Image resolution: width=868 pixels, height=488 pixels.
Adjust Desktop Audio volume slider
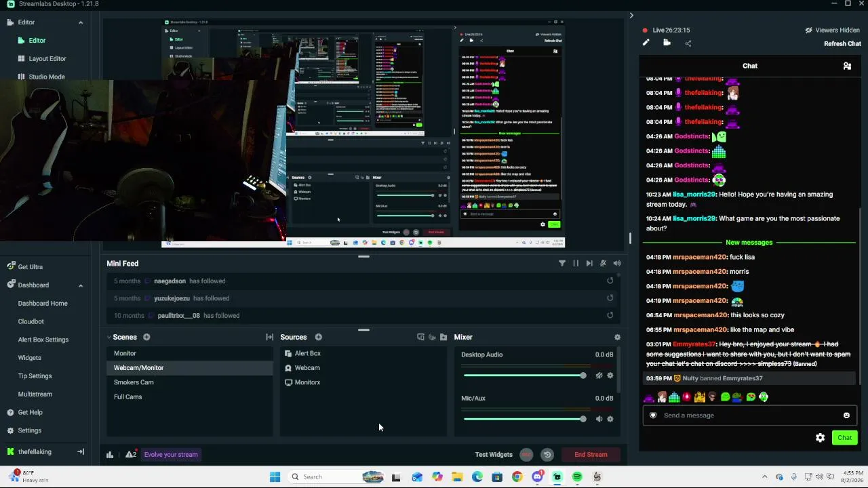pyautogui.click(x=525, y=375)
